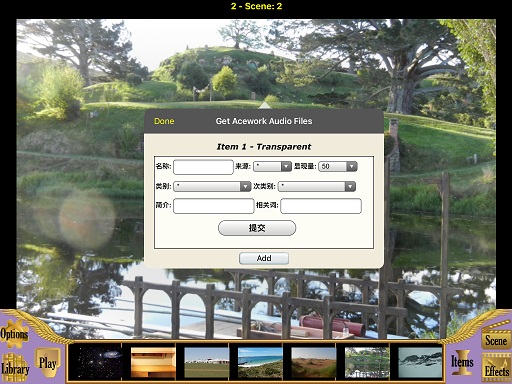Tap the Play button icon
The width and height of the screenshot is (512, 384).
[47, 363]
